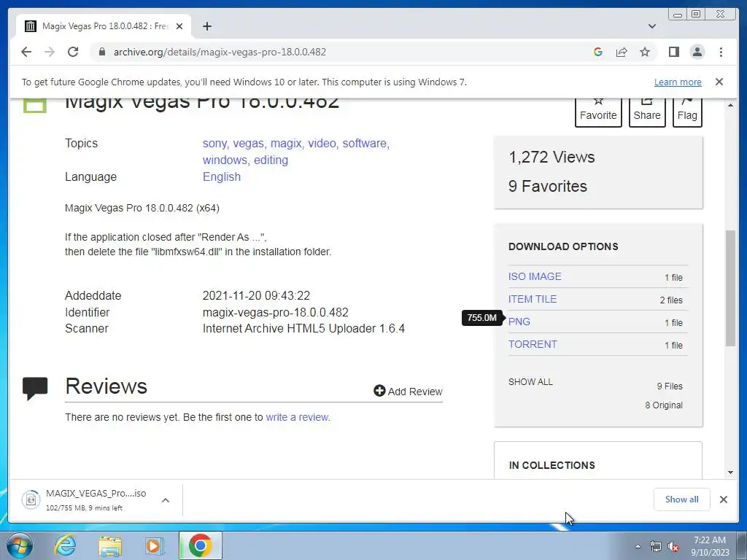Open Learn more about Chrome updates

coord(678,82)
